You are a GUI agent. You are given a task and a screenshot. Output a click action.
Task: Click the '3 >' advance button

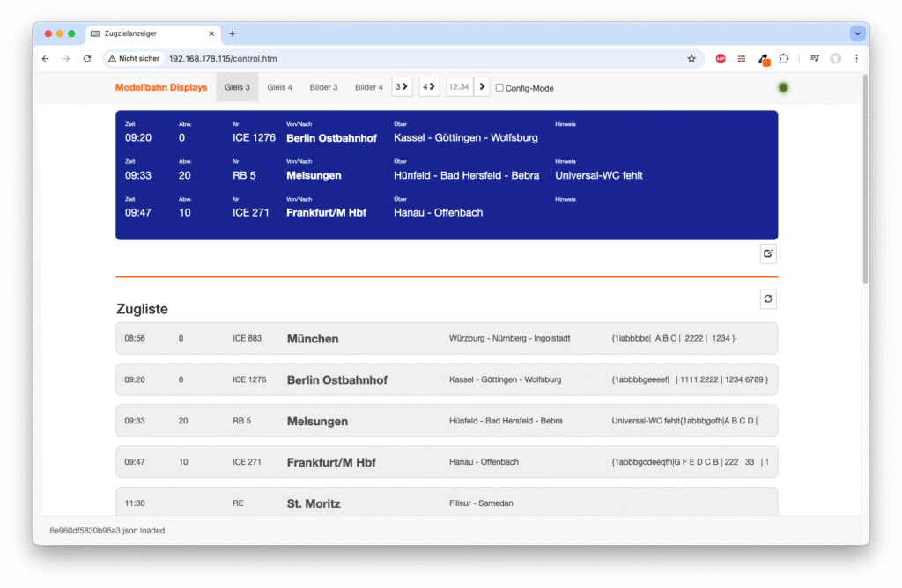[x=402, y=87]
